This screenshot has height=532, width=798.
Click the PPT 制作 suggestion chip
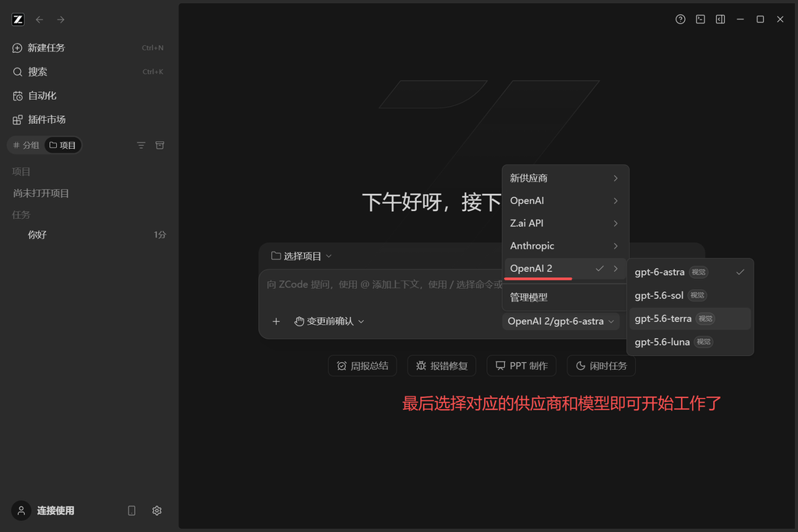521,365
